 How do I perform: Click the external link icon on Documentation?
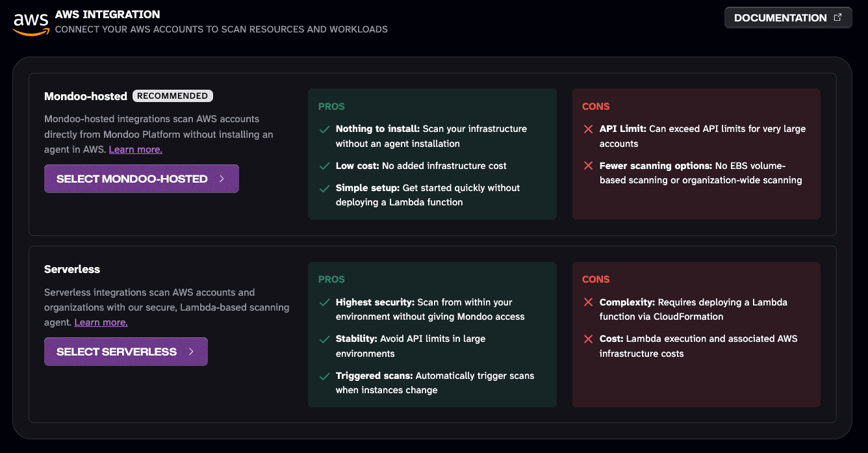(838, 18)
